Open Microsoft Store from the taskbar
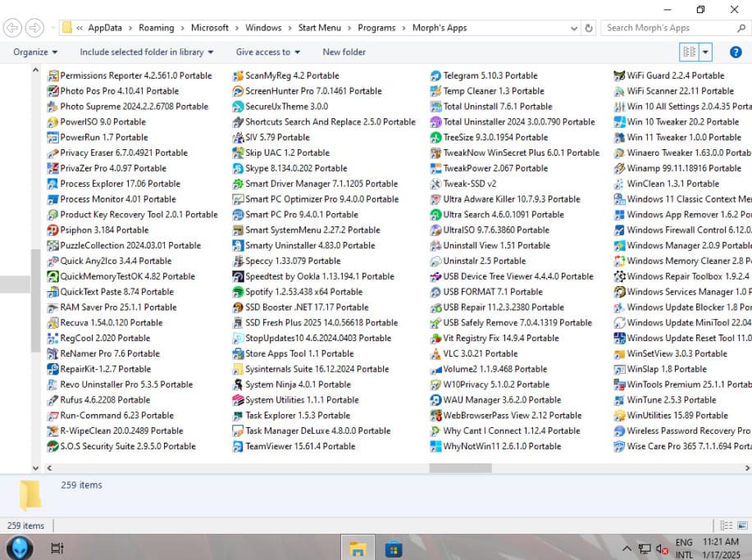This screenshot has width=752, height=560. (394, 548)
